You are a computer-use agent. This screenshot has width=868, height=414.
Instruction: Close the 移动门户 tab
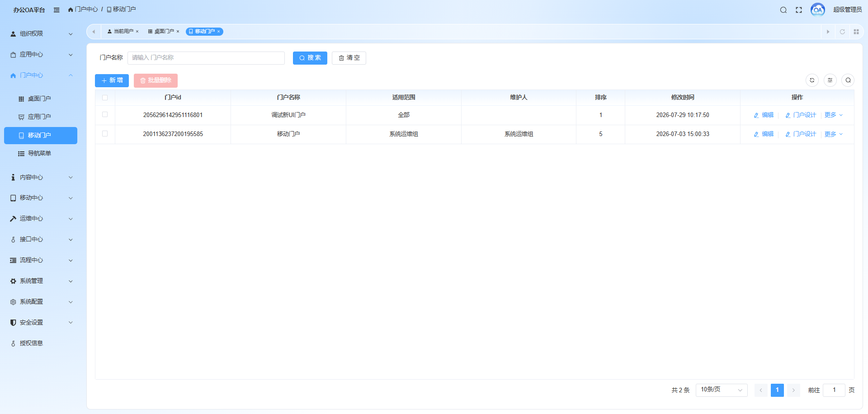coord(218,32)
